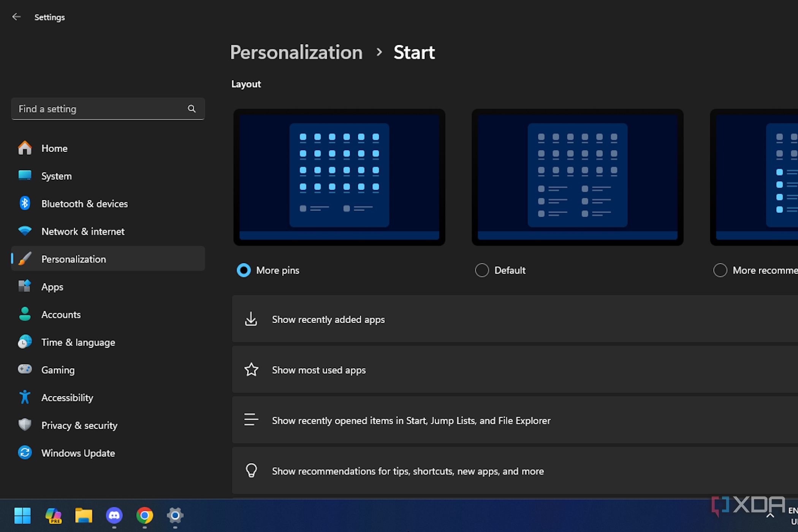The height and width of the screenshot is (532, 798).
Task: Click the Windows Update sync icon
Action: pyautogui.click(x=25, y=452)
